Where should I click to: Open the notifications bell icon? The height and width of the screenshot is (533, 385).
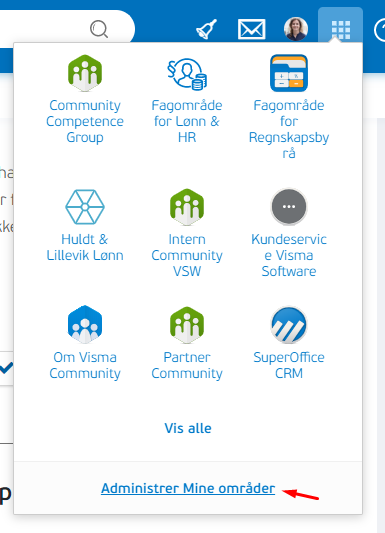207,29
